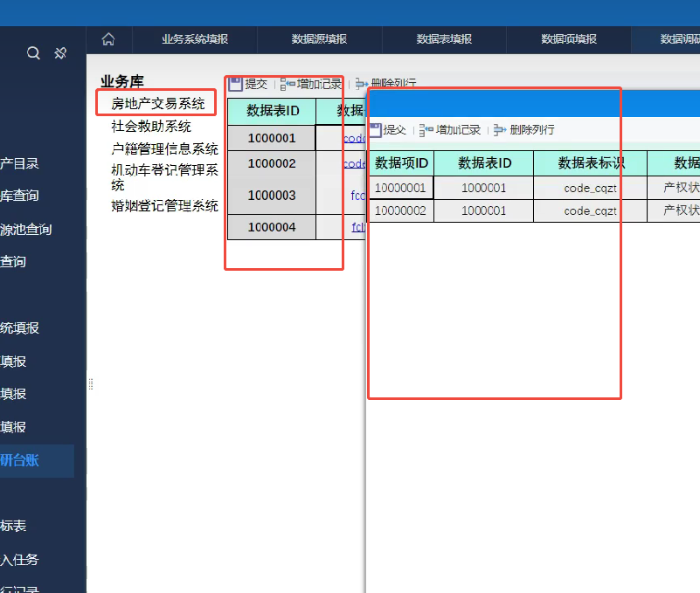Click 删除列行 icon in popup toolbar
700x593 pixels.
point(500,130)
